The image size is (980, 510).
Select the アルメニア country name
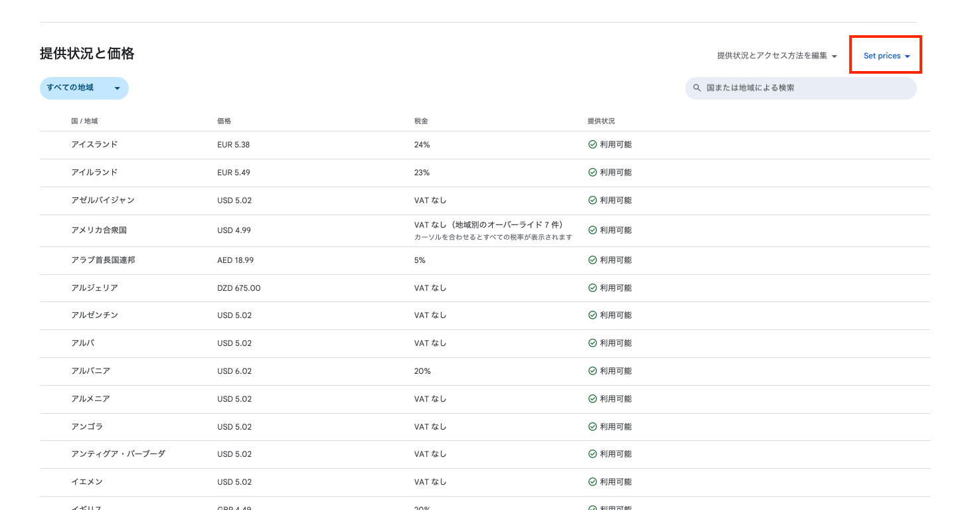tap(90, 399)
